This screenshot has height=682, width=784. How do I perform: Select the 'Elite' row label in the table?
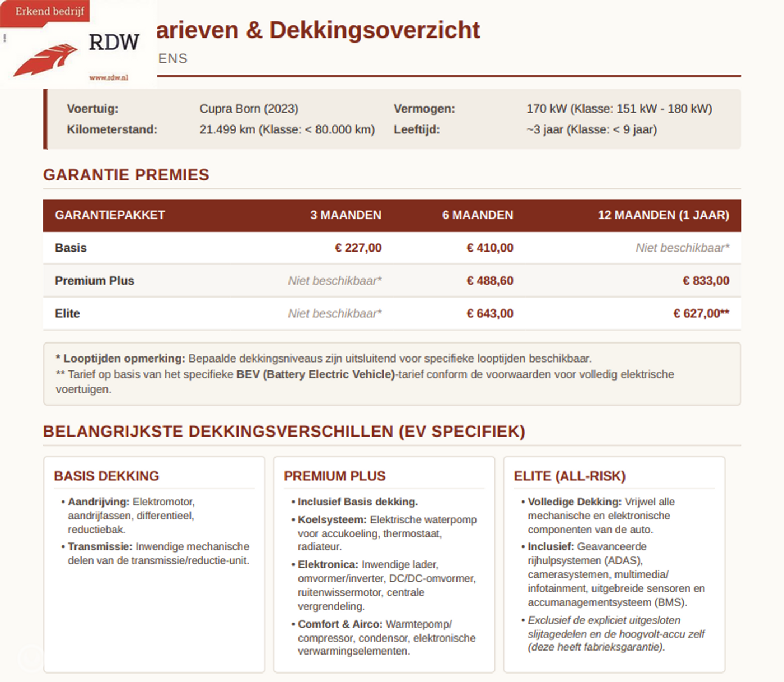tap(67, 313)
